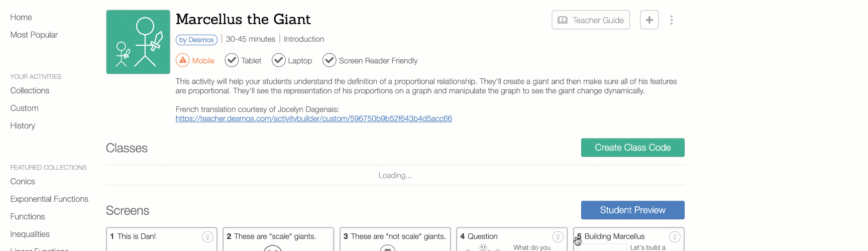Click the plus add-to-collection icon
The image size is (868, 251).
[649, 20]
